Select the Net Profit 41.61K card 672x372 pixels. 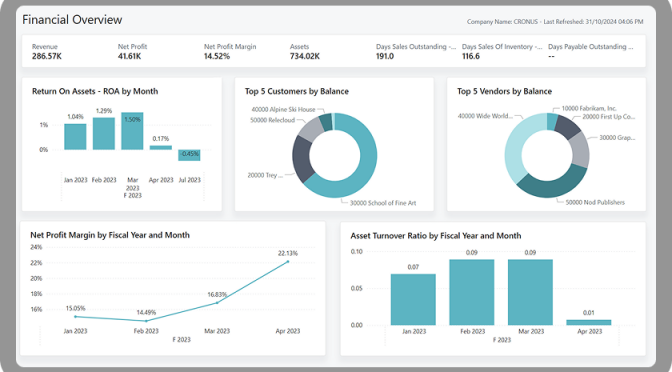tap(132, 51)
